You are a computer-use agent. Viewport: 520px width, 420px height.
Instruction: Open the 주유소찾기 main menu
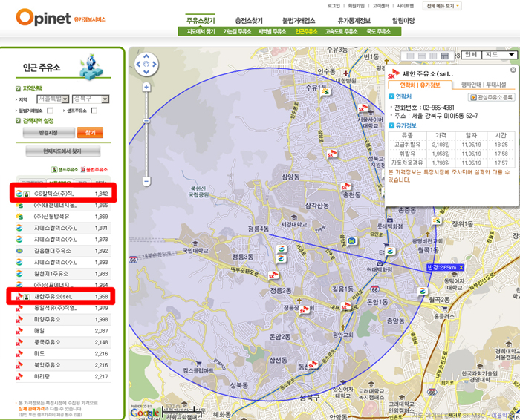[x=201, y=21]
